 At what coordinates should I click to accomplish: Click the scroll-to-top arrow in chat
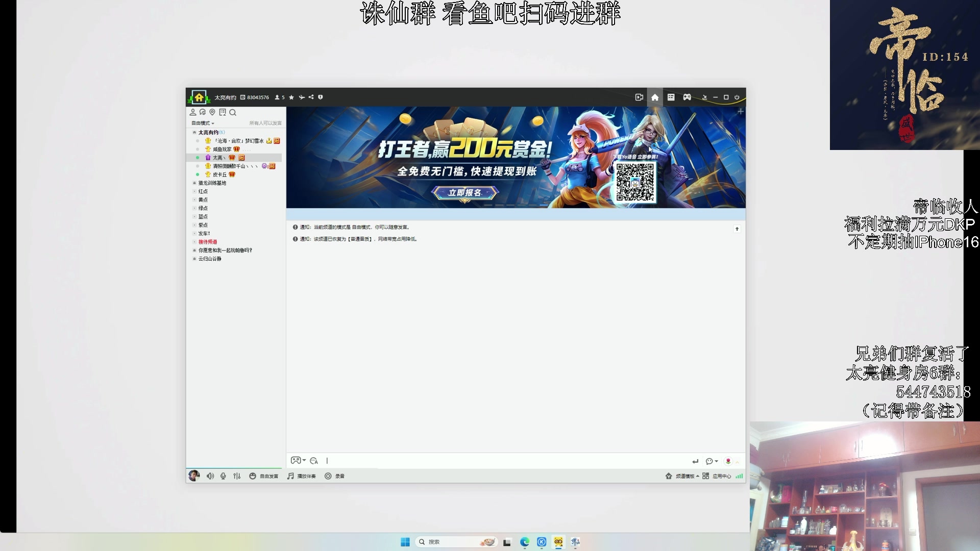tap(737, 229)
